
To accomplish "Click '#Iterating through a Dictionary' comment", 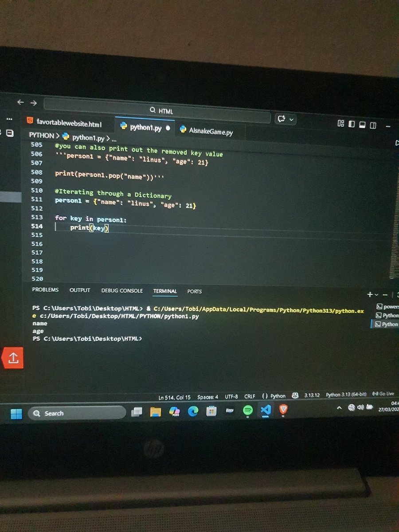I will [113, 194].
